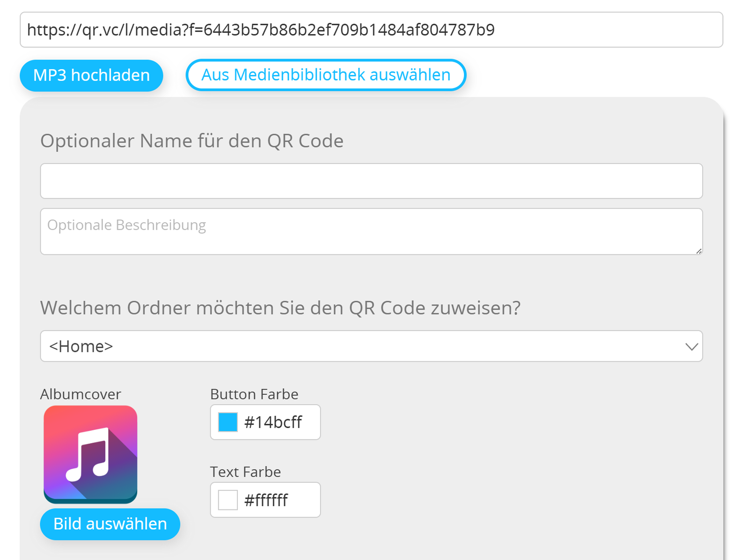Image resolution: width=749 pixels, height=560 pixels.
Task: Click the Albumcover label
Action: coord(81,394)
